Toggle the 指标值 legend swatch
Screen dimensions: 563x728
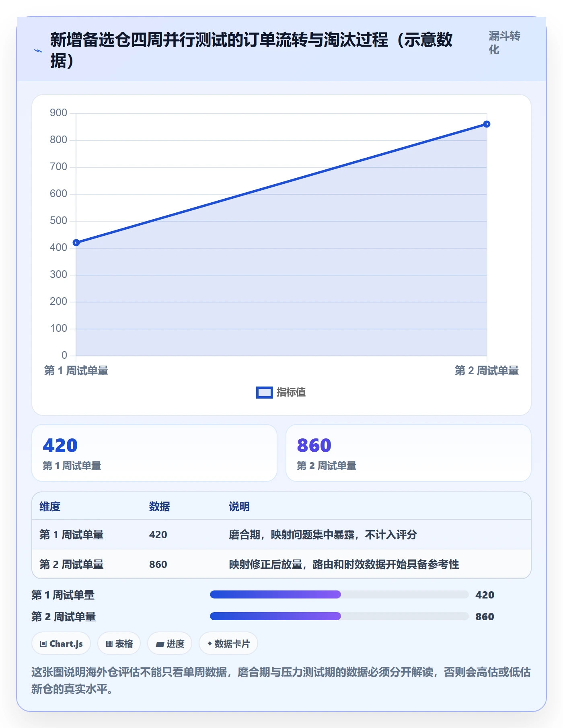point(265,392)
